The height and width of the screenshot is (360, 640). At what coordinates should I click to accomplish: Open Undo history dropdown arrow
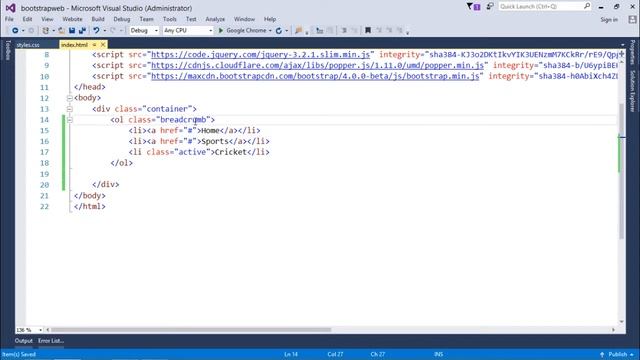[x=104, y=31]
